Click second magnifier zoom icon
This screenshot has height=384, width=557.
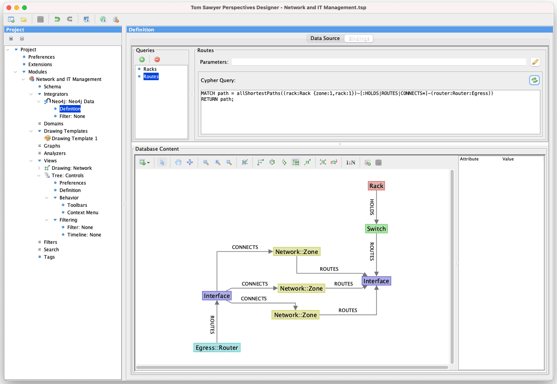click(217, 162)
